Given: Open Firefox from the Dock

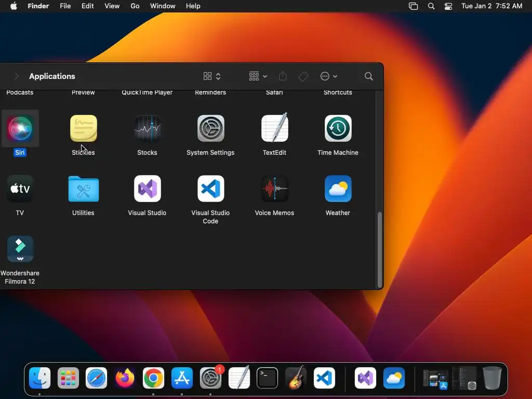Looking at the screenshot, I should coord(125,378).
